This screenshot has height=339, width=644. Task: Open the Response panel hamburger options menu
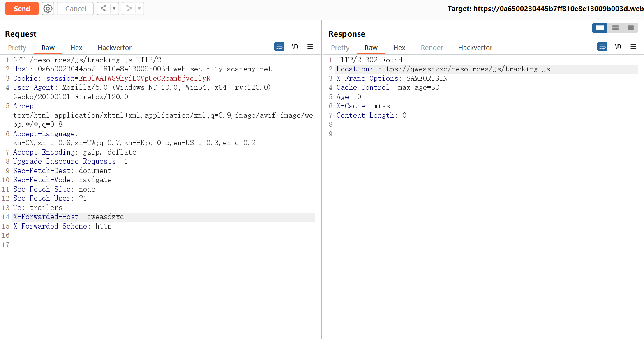coord(633,47)
